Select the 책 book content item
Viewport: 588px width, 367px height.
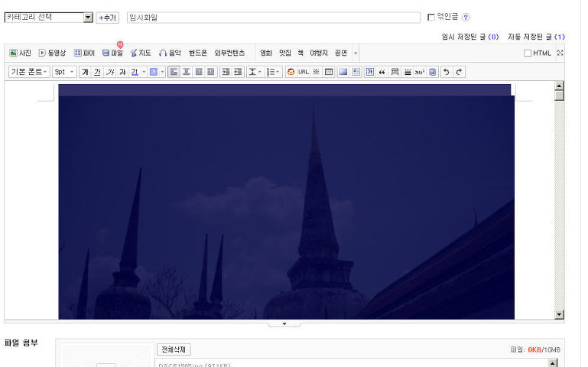pyautogui.click(x=300, y=53)
